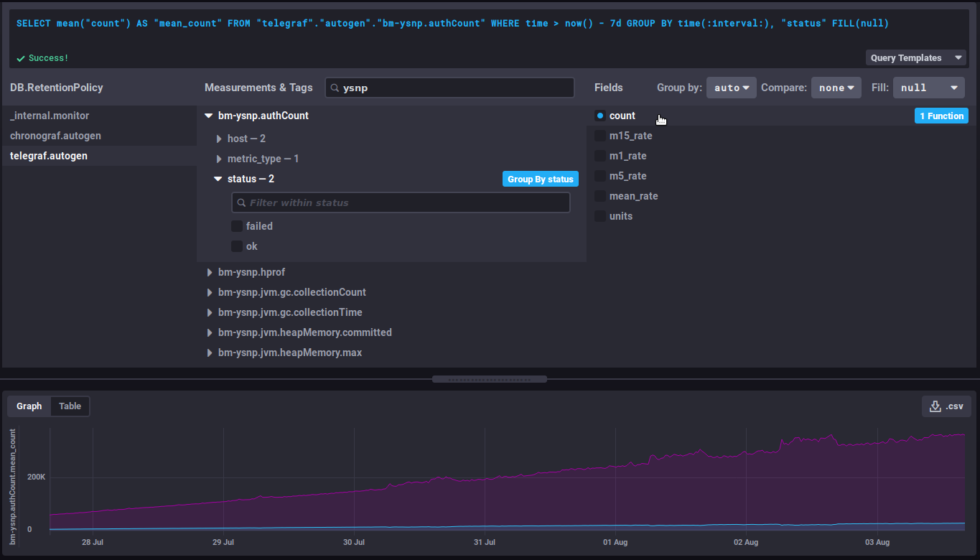Enable the mean_rate field
The height and width of the screenshot is (560, 980).
pos(600,196)
